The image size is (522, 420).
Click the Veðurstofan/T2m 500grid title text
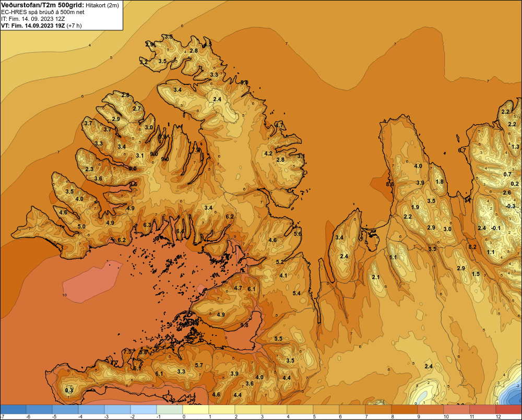pyautogui.click(x=42, y=5)
